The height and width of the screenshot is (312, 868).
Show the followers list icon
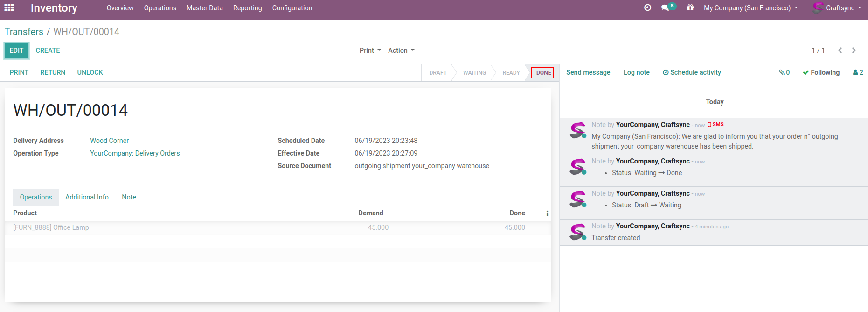[858, 72]
